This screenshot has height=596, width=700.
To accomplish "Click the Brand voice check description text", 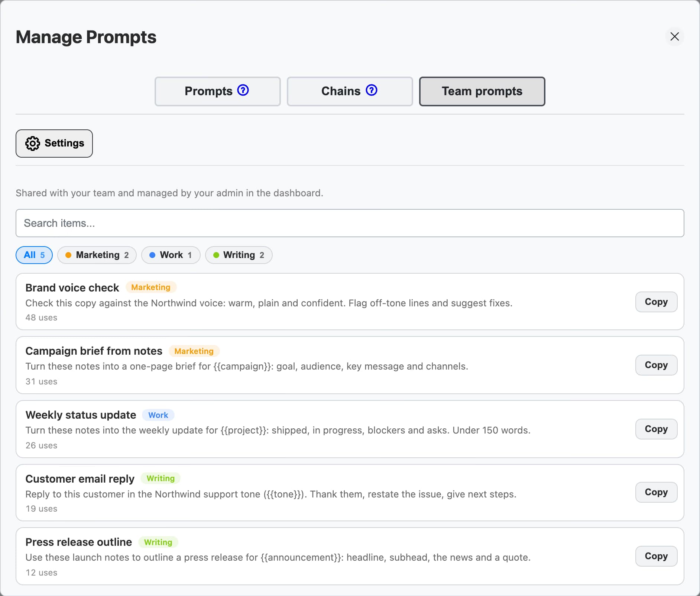I will 269,303.
